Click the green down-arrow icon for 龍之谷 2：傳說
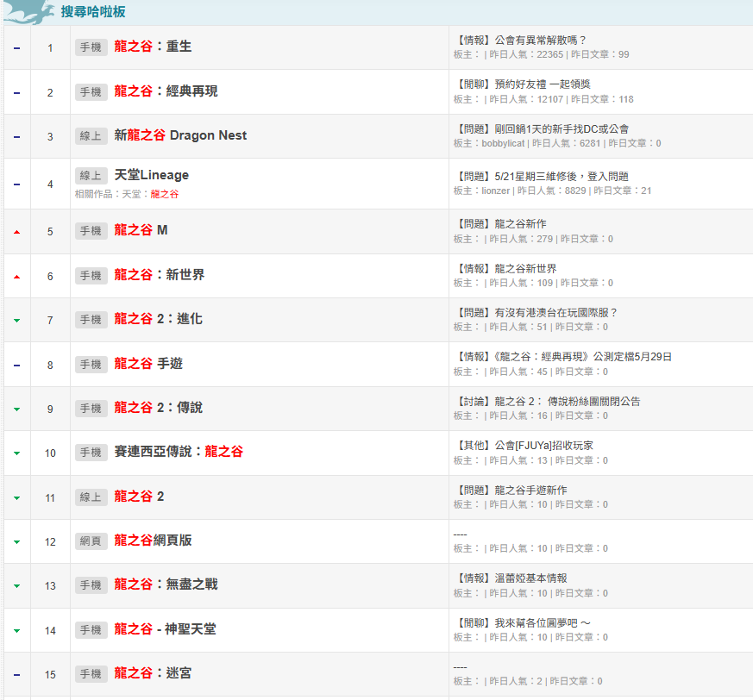Viewport: 753px width, 700px height. [x=16, y=409]
